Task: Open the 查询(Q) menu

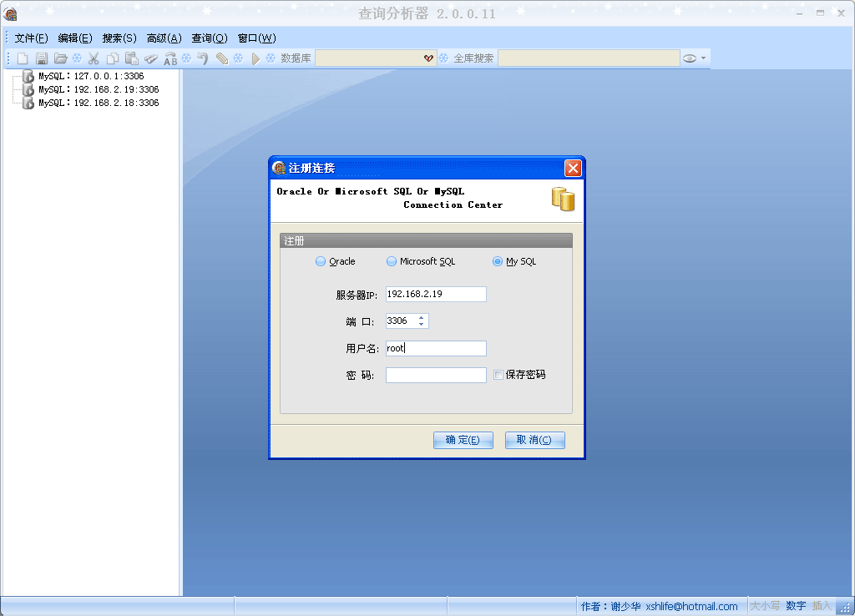Action: 210,38
